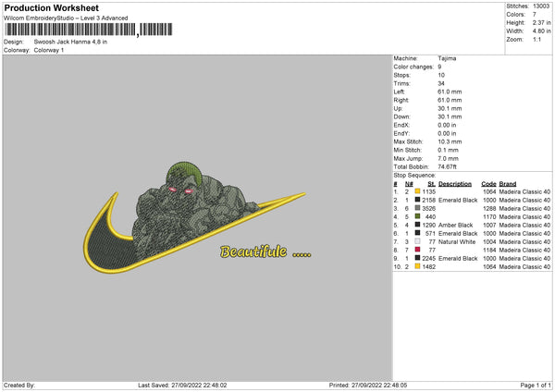Click the 'Left:' measurement 61.0 mm

coord(450,92)
